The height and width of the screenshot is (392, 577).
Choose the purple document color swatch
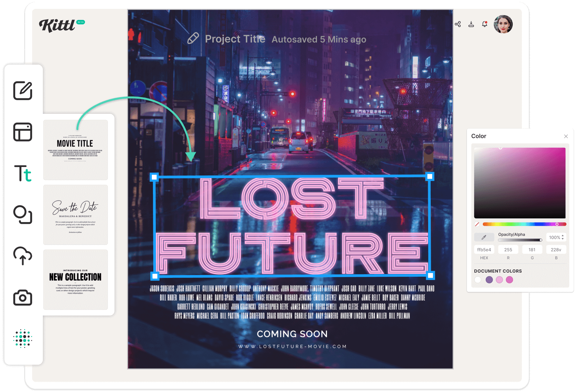(x=489, y=280)
